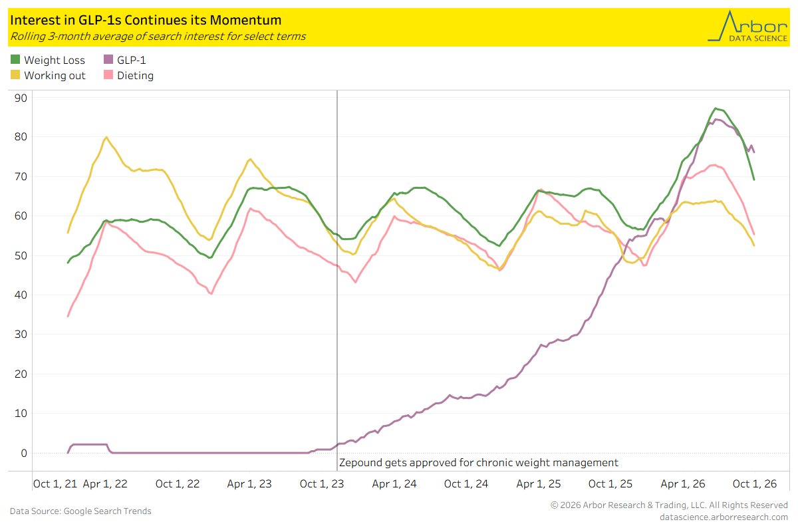Click the 60 y-axis value
Viewport: 798px width, 532px height.
pos(21,216)
